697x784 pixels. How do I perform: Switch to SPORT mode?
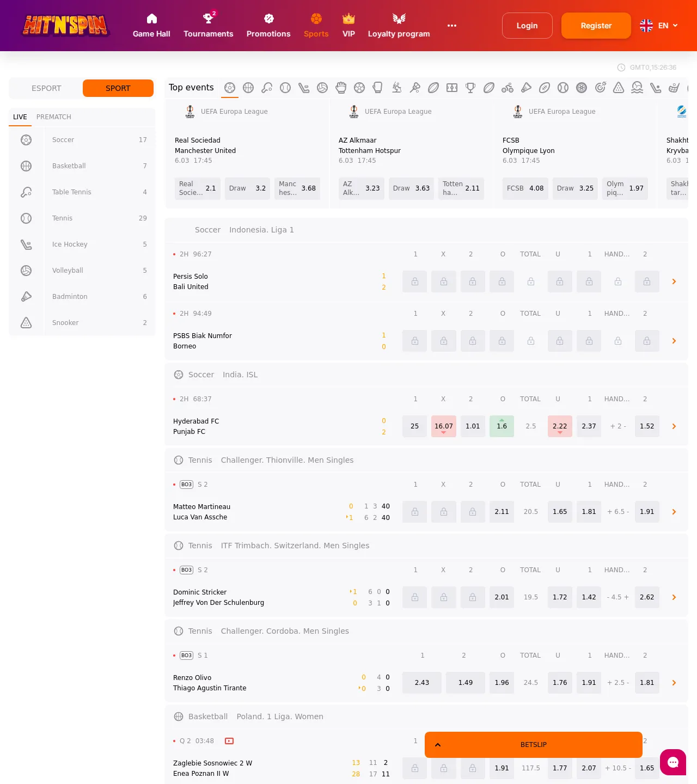tap(118, 88)
